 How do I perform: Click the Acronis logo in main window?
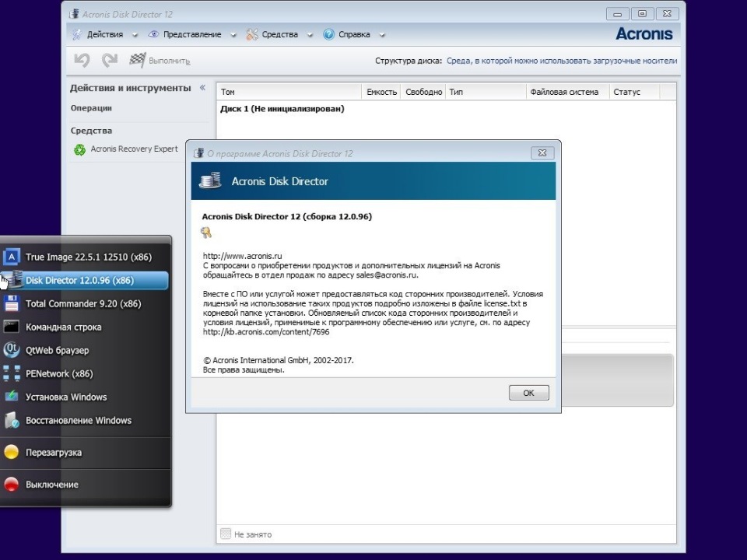[644, 33]
